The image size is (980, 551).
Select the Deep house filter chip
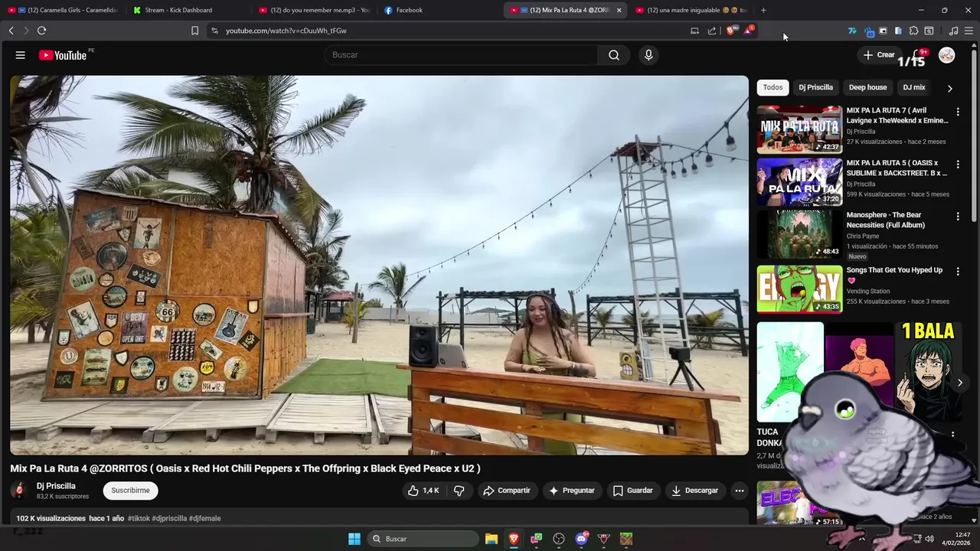pos(867,87)
